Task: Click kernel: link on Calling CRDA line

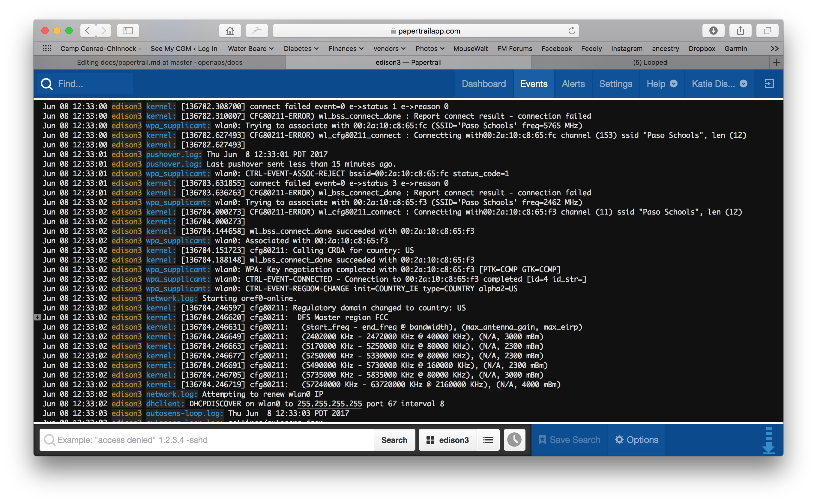Action: click(x=161, y=250)
